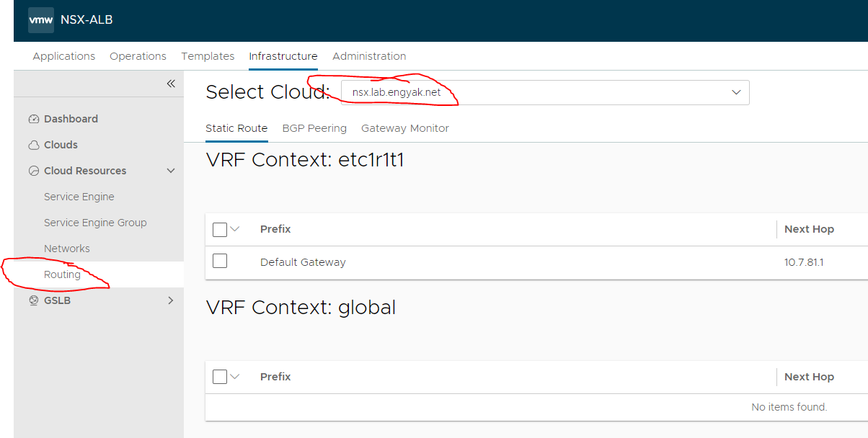Toggle select-all checkbox in global table
Screen dimensions: 868x438
(220, 377)
